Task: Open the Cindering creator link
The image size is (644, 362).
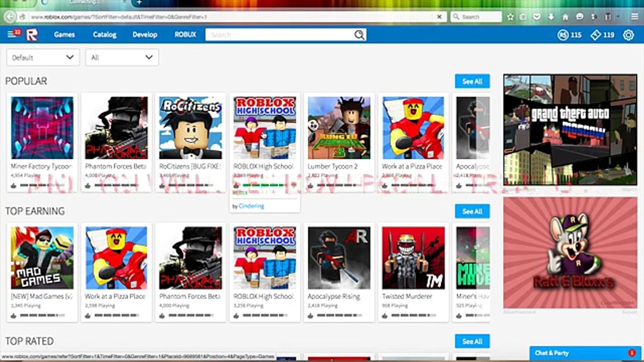Action: click(x=251, y=206)
